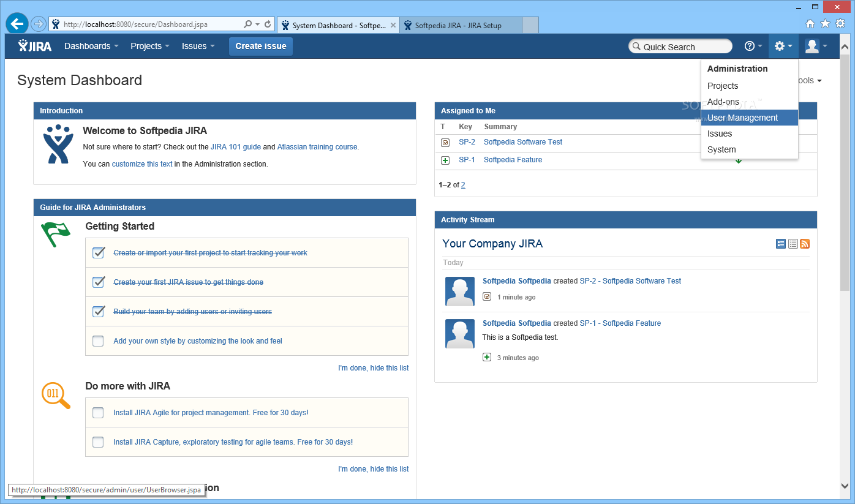Toggle 'Create your first JIRA issue' checkbox

(x=98, y=282)
